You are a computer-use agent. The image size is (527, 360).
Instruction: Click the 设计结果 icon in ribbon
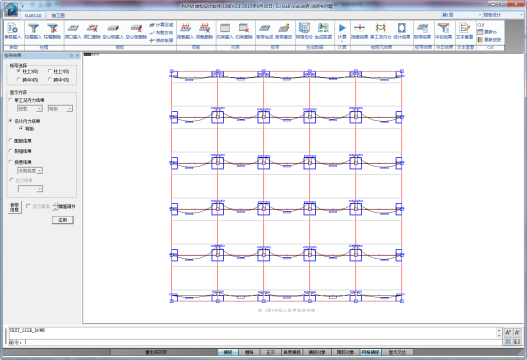(402, 31)
